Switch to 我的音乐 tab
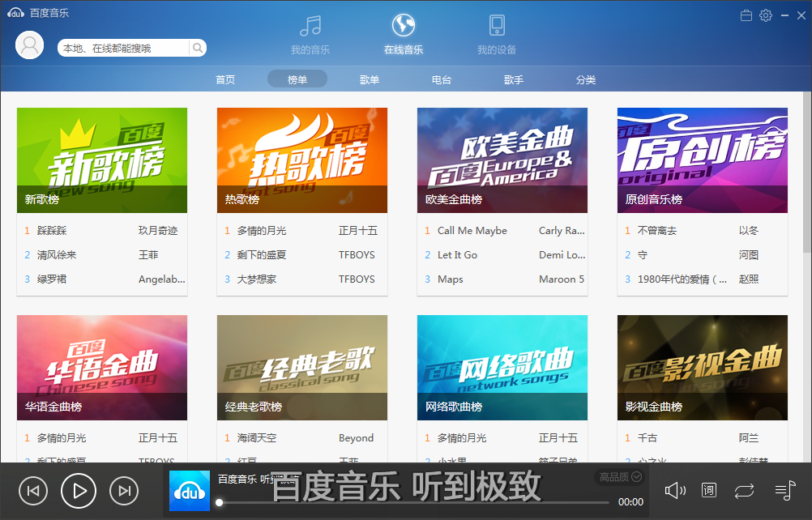 (x=310, y=34)
